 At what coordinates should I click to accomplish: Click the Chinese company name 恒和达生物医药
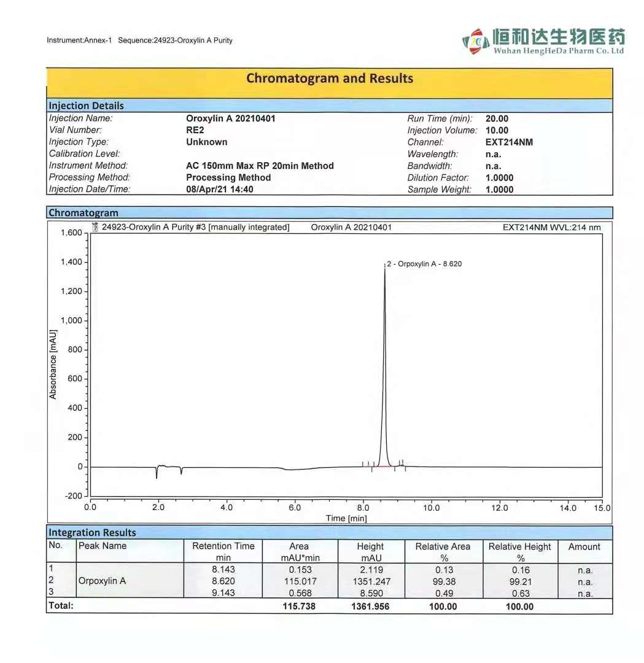[559, 37]
